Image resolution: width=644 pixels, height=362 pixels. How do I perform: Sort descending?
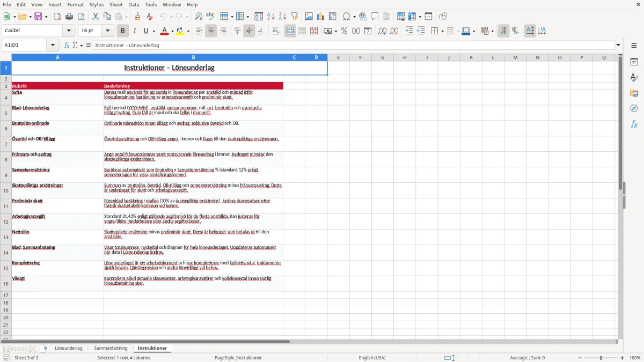click(x=283, y=17)
